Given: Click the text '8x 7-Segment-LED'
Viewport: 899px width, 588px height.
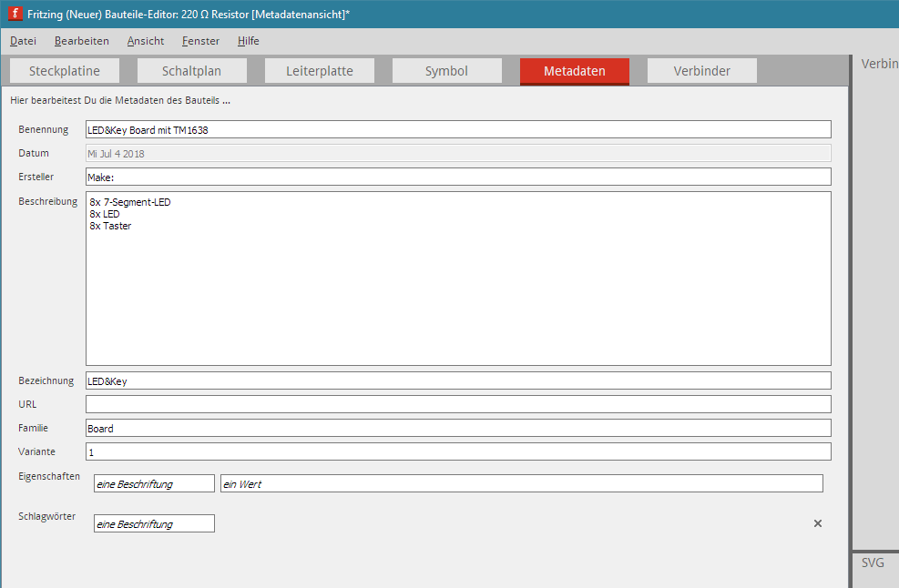Looking at the screenshot, I should click(130, 202).
